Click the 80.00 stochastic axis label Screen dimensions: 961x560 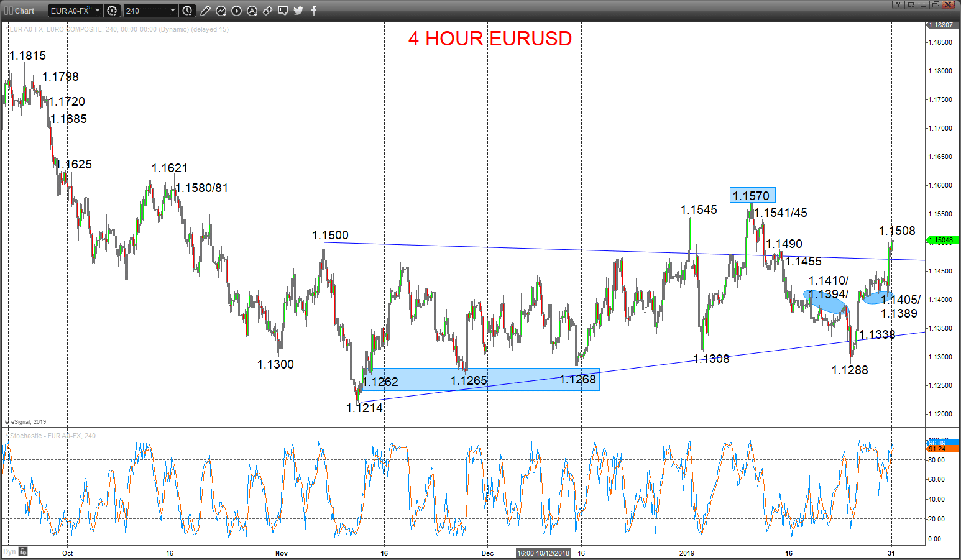(x=936, y=460)
